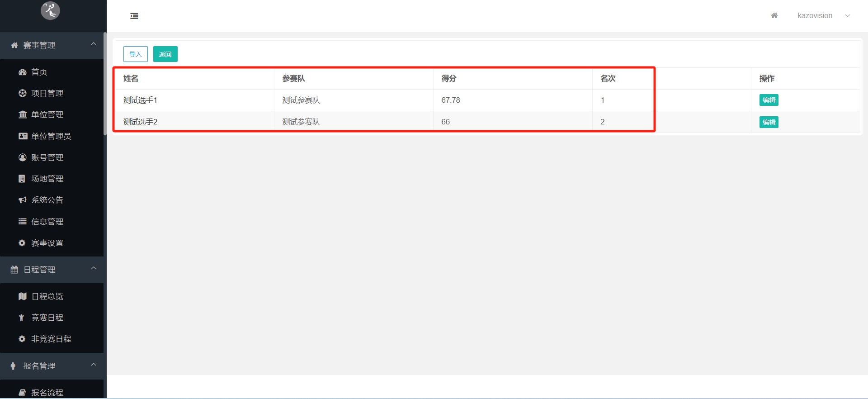The width and height of the screenshot is (868, 399).
Task: Click the sidebar vertical scrollbar
Action: 105,84
